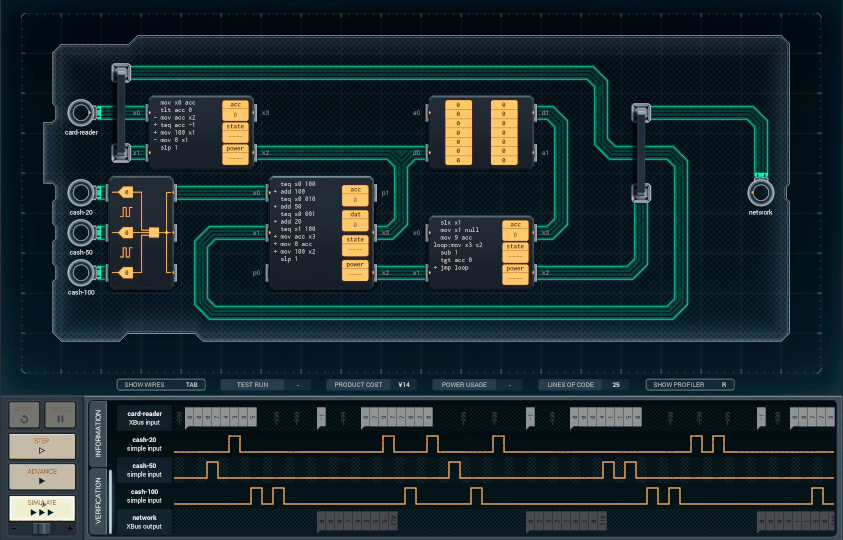Click the state register of the loop microcontroller
This screenshot has height=540, width=843.
516,252
